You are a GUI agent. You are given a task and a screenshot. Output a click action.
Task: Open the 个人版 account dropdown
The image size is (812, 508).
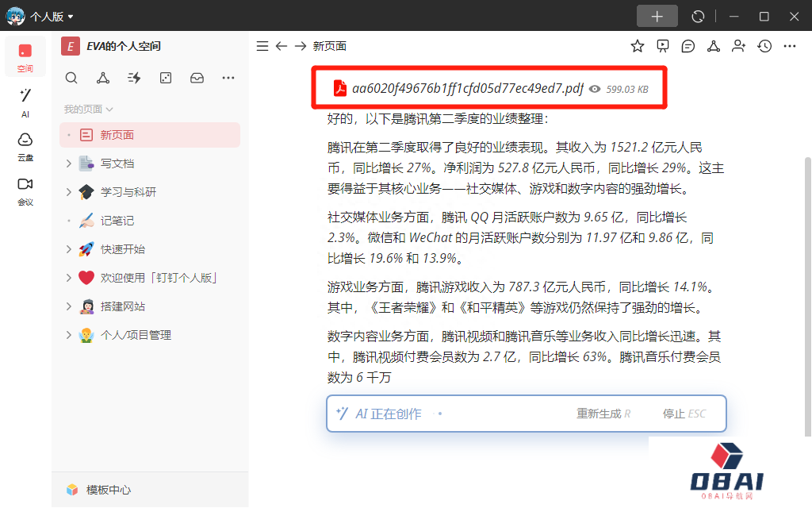click(x=52, y=17)
